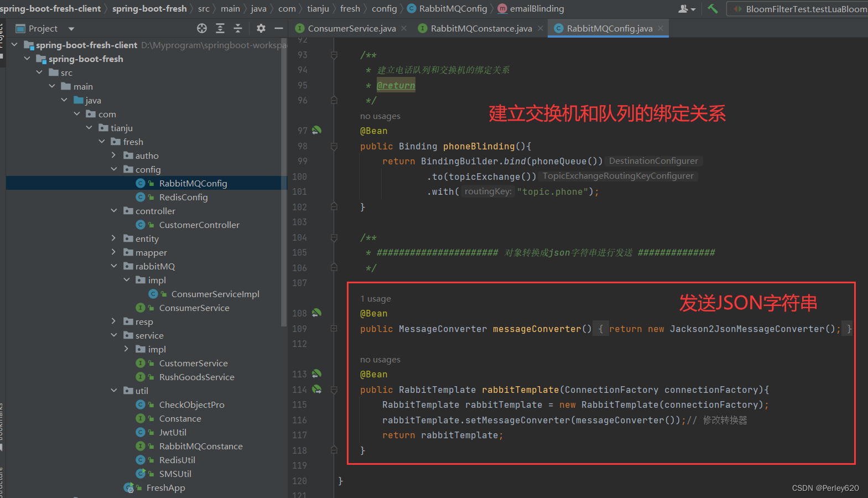
Task: Click the 'no usages' hint above rabbitTemplate
Action: (380, 360)
